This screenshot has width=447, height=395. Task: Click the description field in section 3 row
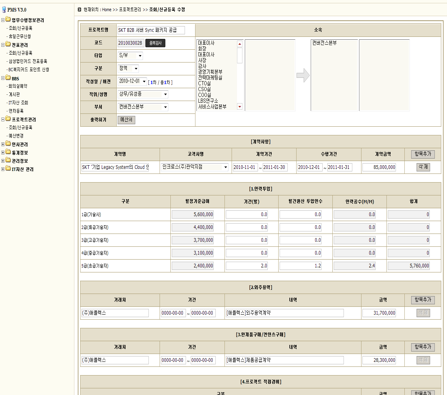[285, 360]
